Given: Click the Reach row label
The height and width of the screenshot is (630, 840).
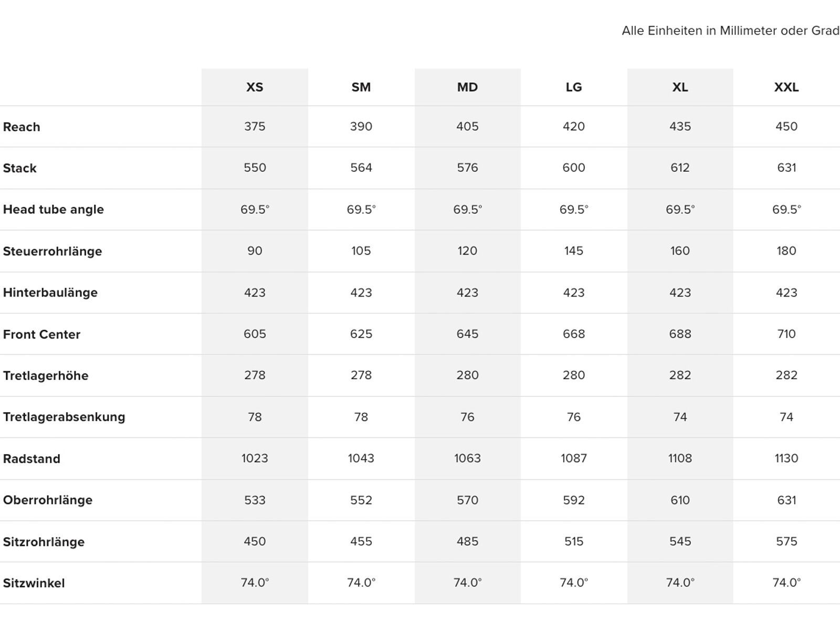Looking at the screenshot, I should [22, 127].
